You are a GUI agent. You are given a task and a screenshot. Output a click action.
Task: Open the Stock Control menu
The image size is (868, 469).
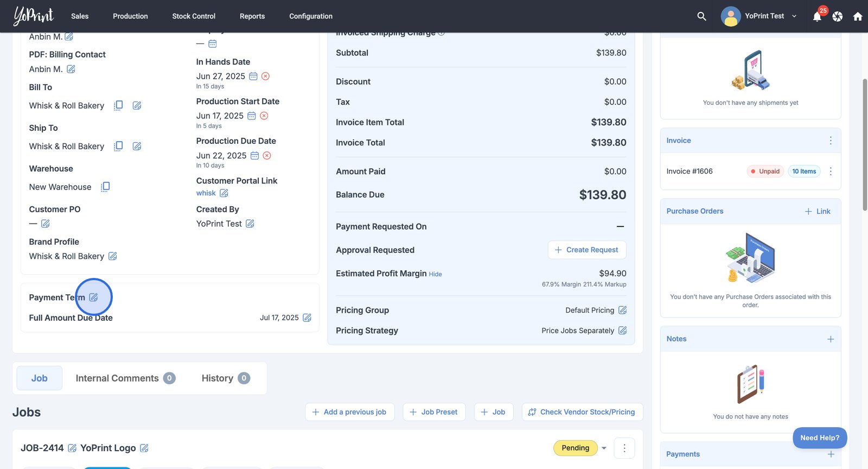click(194, 16)
